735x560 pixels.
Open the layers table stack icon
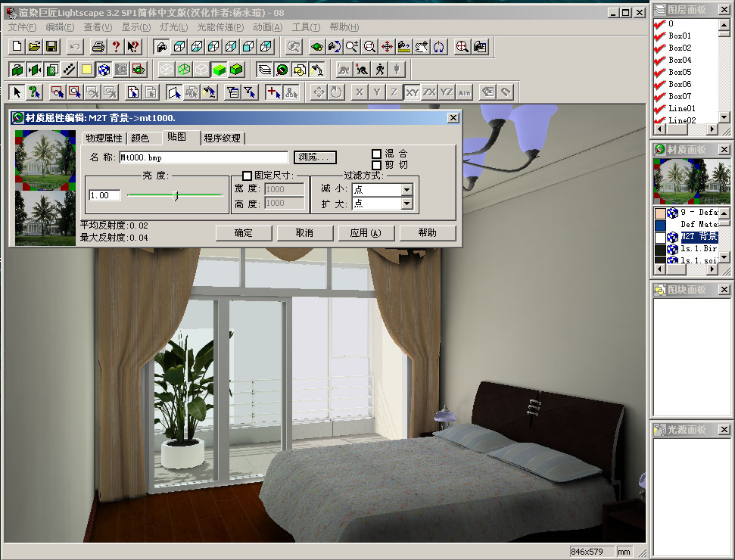point(264,70)
